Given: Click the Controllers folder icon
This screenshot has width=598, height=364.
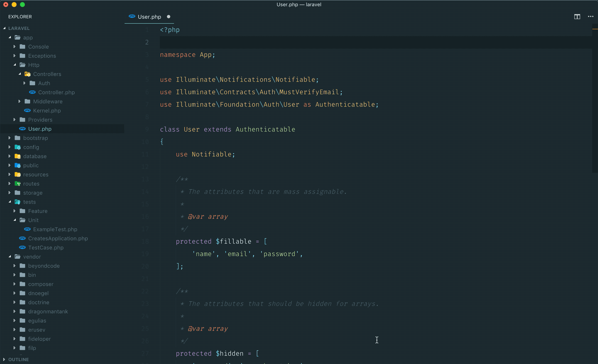Looking at the screenshot, I should coord(27,74).
